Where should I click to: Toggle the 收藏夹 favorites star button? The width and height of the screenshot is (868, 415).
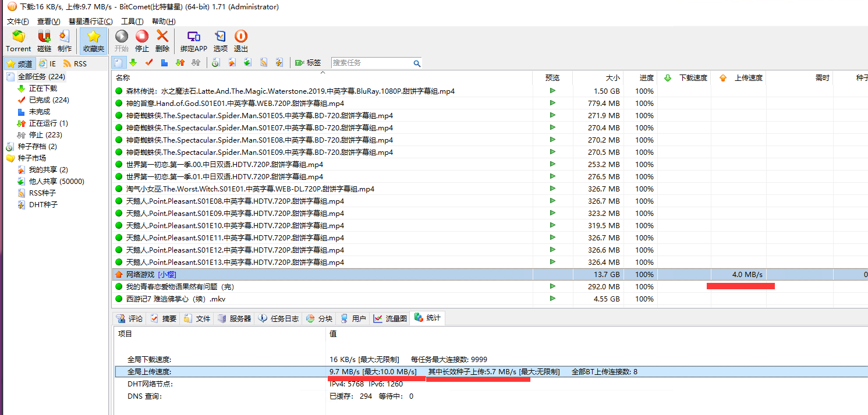point(94,41)
